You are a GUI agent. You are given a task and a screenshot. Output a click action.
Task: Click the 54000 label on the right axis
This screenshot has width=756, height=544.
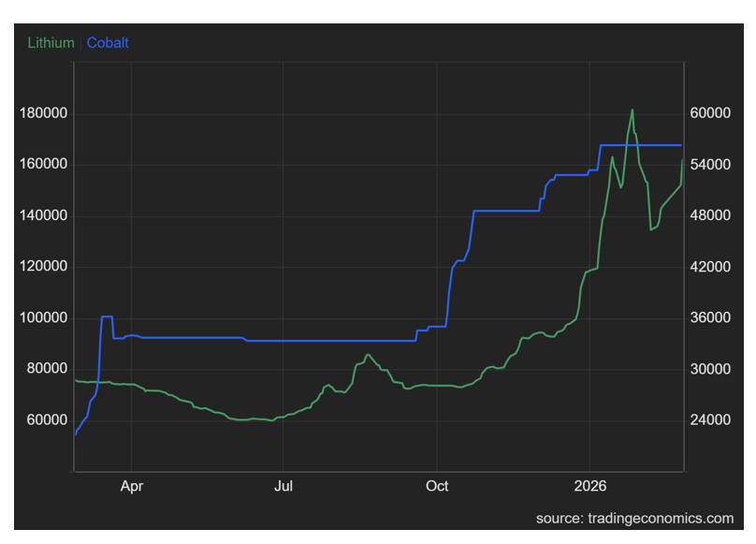point(709,165)
